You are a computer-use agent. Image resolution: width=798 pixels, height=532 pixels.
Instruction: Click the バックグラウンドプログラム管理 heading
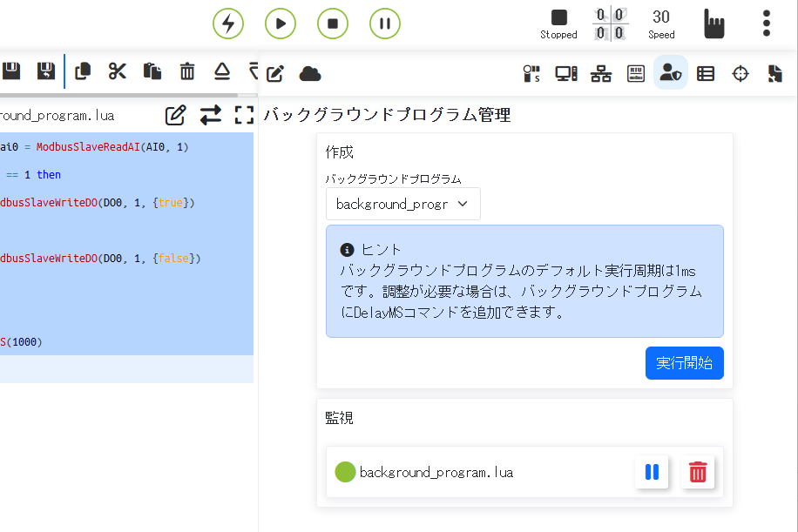(387, 114)
